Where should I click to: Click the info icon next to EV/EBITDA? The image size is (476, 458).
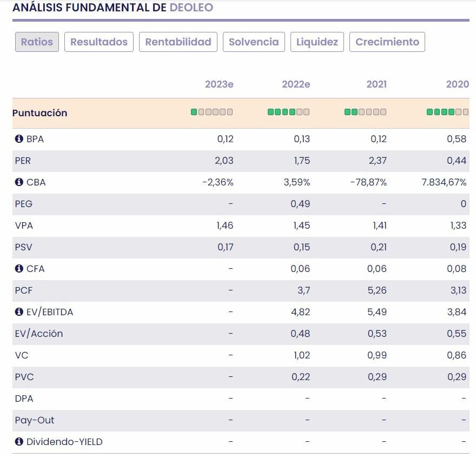19,311
